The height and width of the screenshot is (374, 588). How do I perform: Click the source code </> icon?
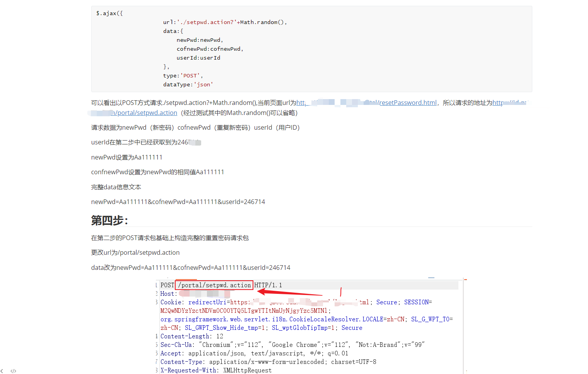(x=14, y=371)
